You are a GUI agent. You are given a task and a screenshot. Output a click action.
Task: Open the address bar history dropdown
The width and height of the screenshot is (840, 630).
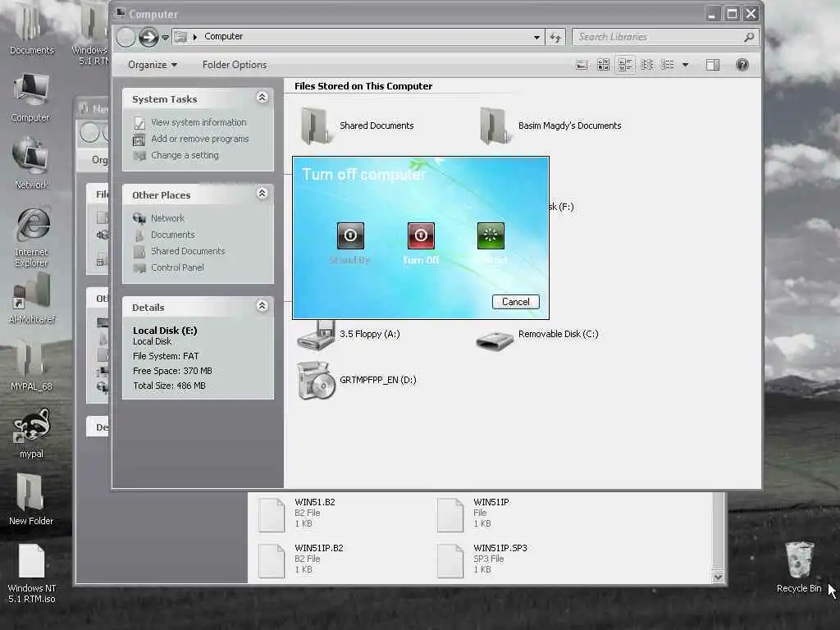pos(536,37)
